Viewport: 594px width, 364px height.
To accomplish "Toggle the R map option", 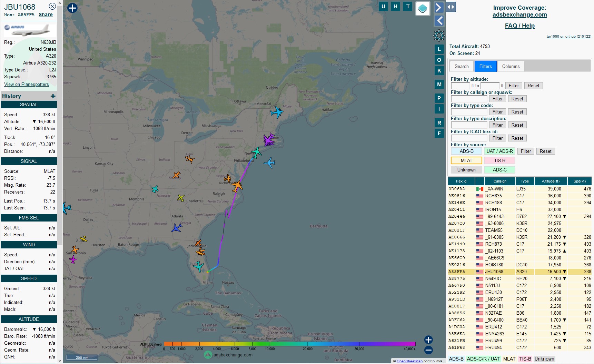I will (x=439, y=122).
